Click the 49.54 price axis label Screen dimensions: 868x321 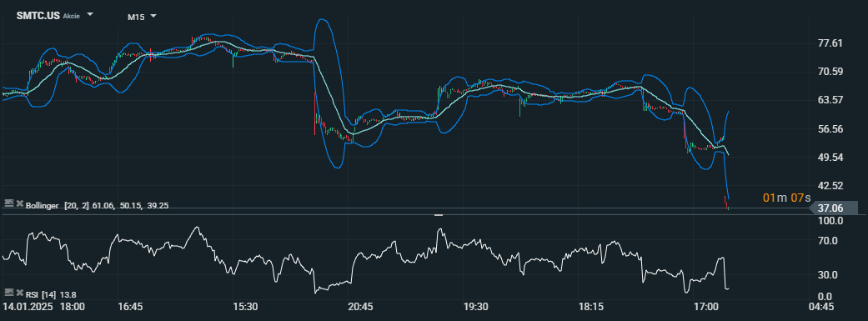pyautogui.click(x=830, y=158)
